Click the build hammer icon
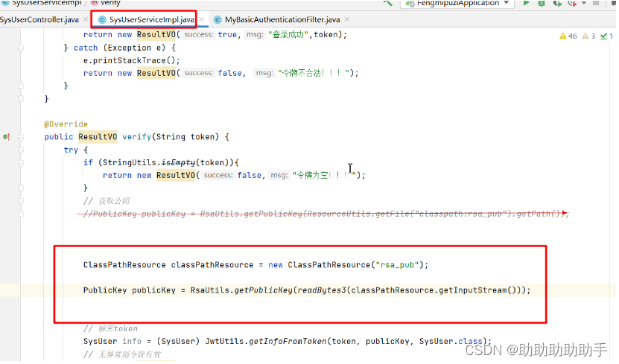This screenshot has height=364, width=619. [388, 3]
